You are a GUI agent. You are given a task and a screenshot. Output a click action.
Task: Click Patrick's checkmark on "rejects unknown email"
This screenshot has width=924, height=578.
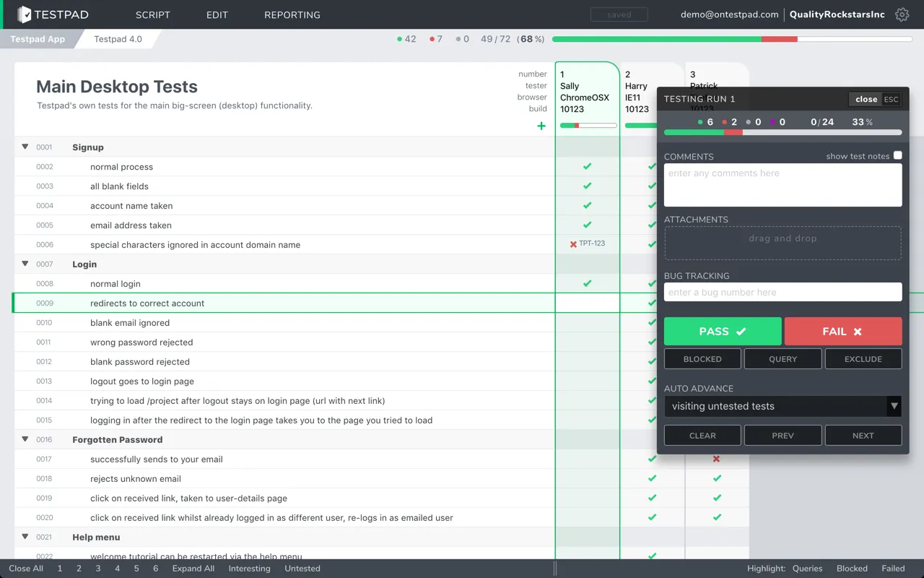(716, 478)
